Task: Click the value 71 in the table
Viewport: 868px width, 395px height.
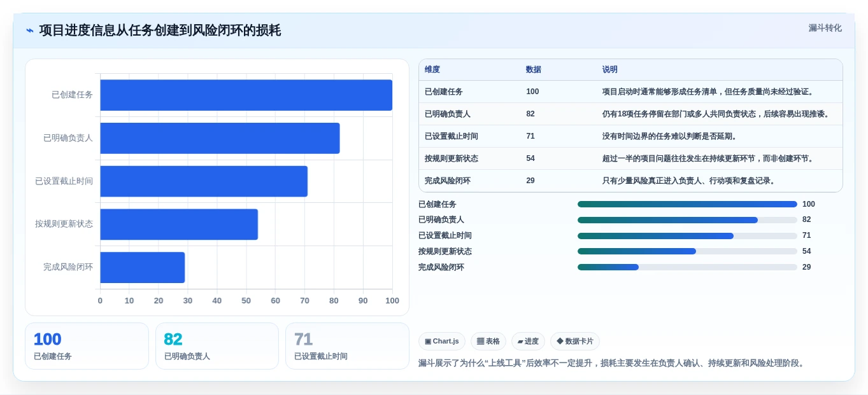Action: click(x=530, y=136)
